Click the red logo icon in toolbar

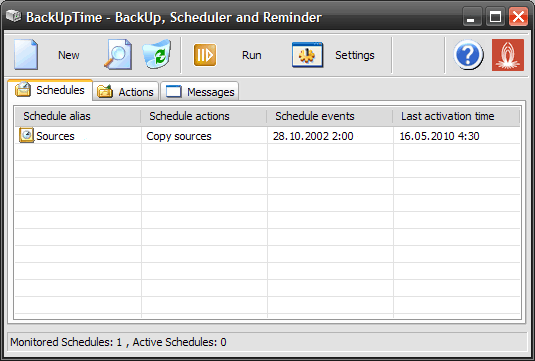pyautogui.click(x=508, y=55)
